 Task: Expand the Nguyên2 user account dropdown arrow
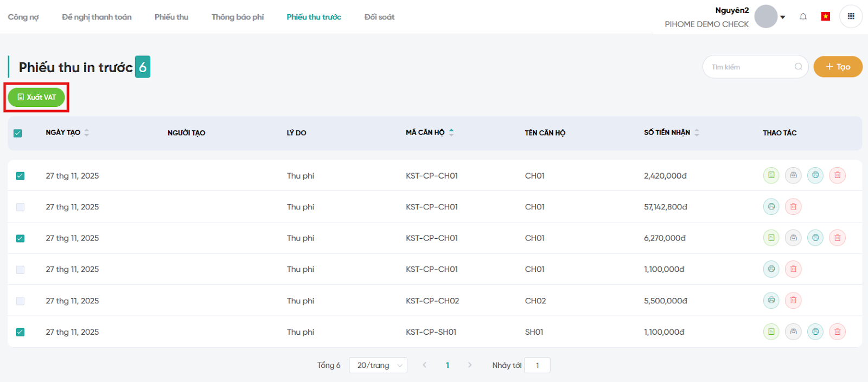(x=782, y=17)
